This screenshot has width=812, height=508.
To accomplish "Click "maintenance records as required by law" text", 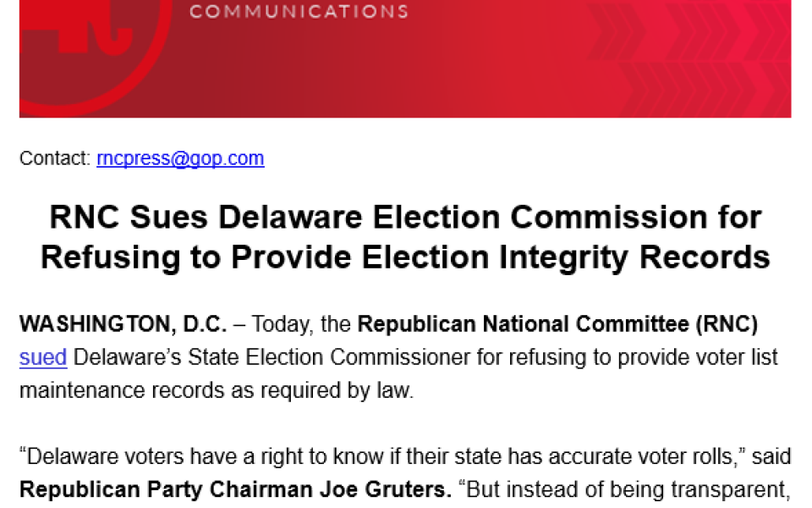I will tap(217, 392).
